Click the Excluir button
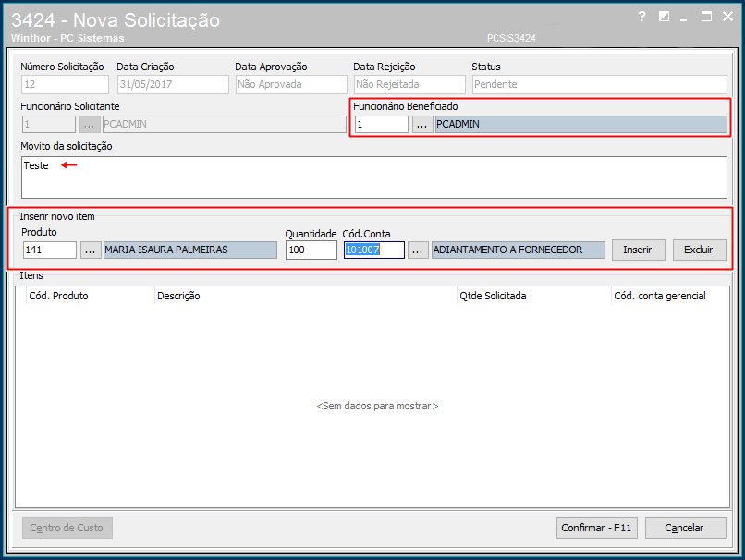 pyautogui.click(x=699, y=250)
